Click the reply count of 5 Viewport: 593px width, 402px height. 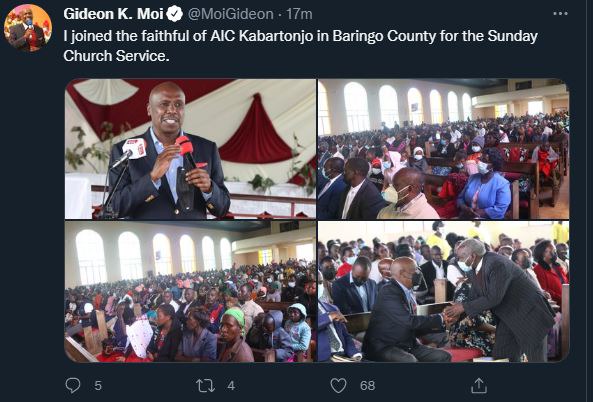click(98, 386)
